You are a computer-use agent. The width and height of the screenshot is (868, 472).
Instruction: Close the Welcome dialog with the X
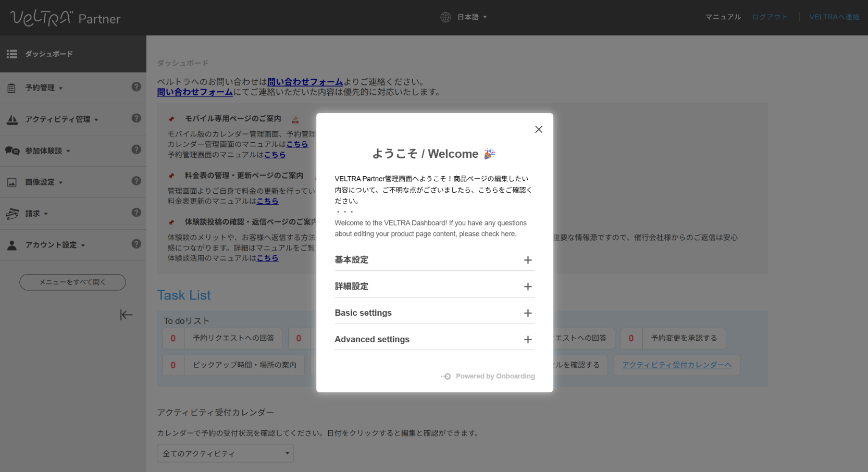tap(539, 129)
